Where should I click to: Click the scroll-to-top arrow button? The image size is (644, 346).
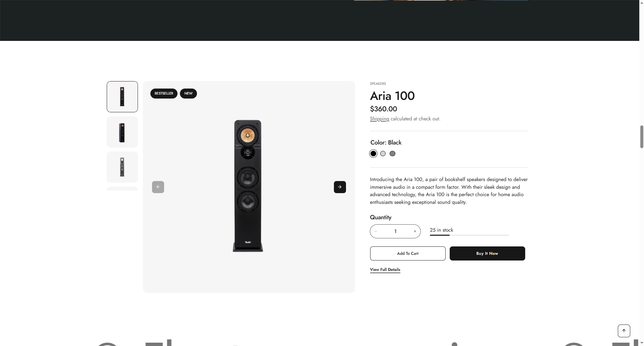[x=624, y=331]
